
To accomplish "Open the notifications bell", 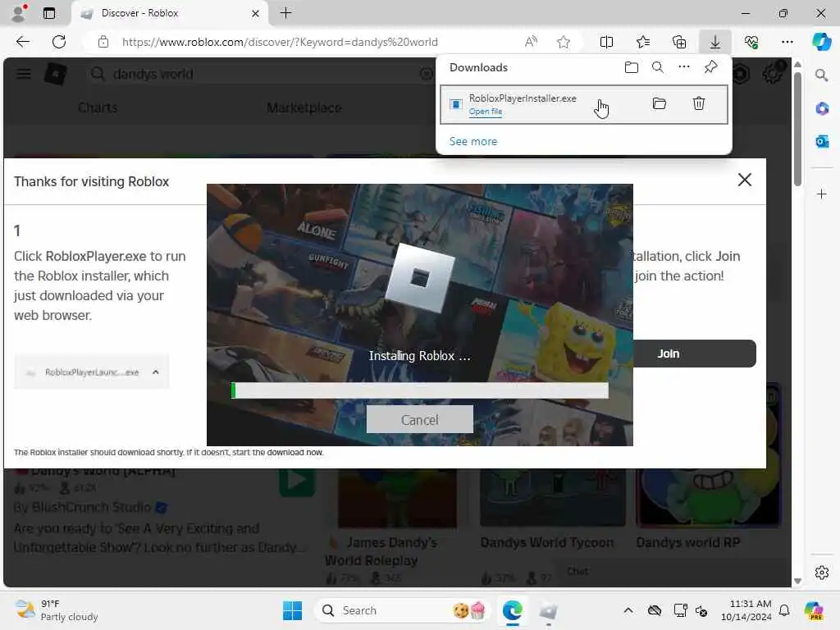I will tap(784, 610).
